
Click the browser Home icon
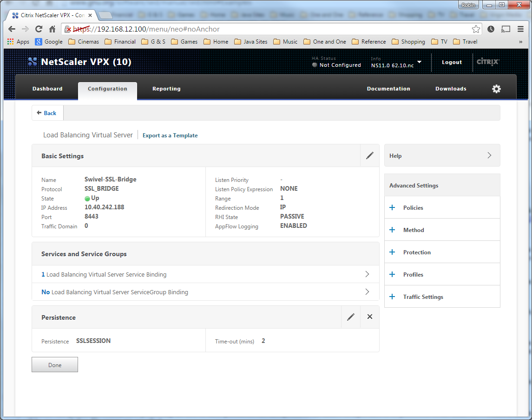tap(52, 29)
